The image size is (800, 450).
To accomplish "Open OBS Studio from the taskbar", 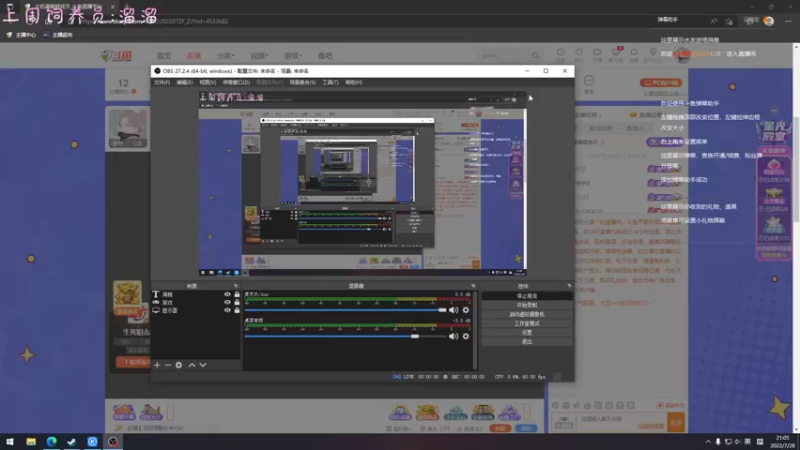I will (x=113, y=442).
